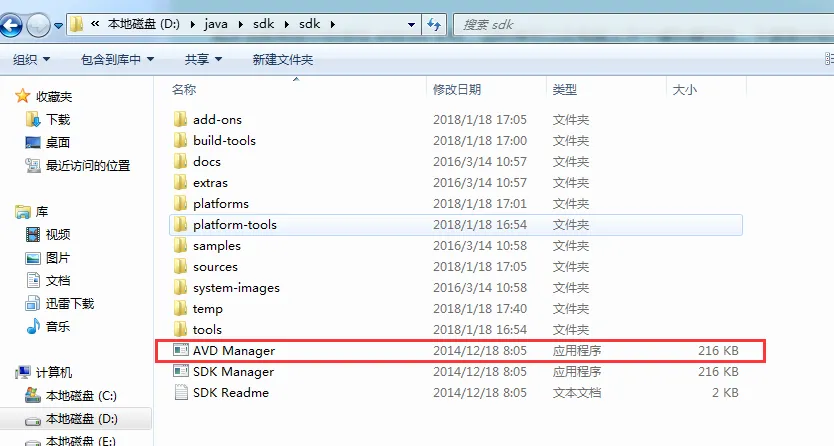
Task: Click the java breadcrumb in address bar
Action: [215, 24]
